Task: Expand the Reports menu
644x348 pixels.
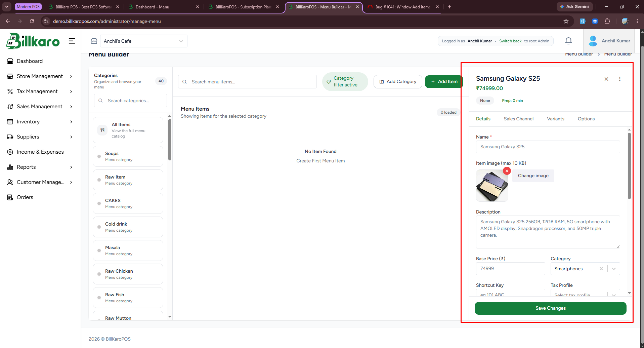Action: [40, 167]
